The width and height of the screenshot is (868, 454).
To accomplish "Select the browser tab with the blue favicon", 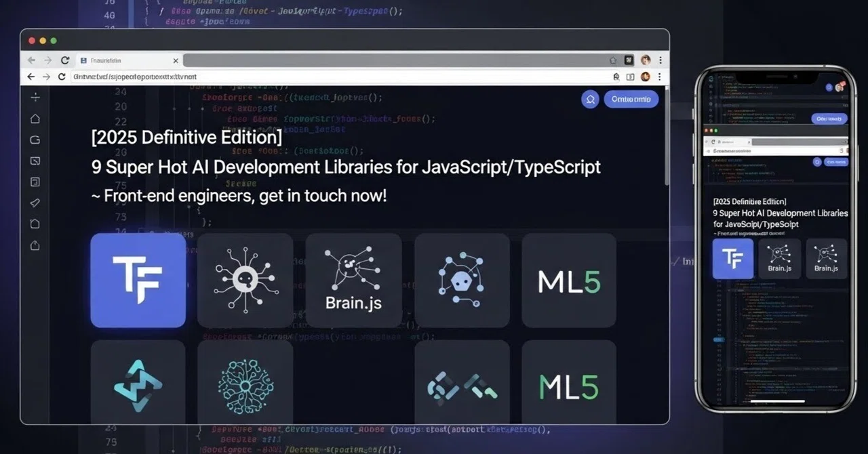I will [128, 60].
